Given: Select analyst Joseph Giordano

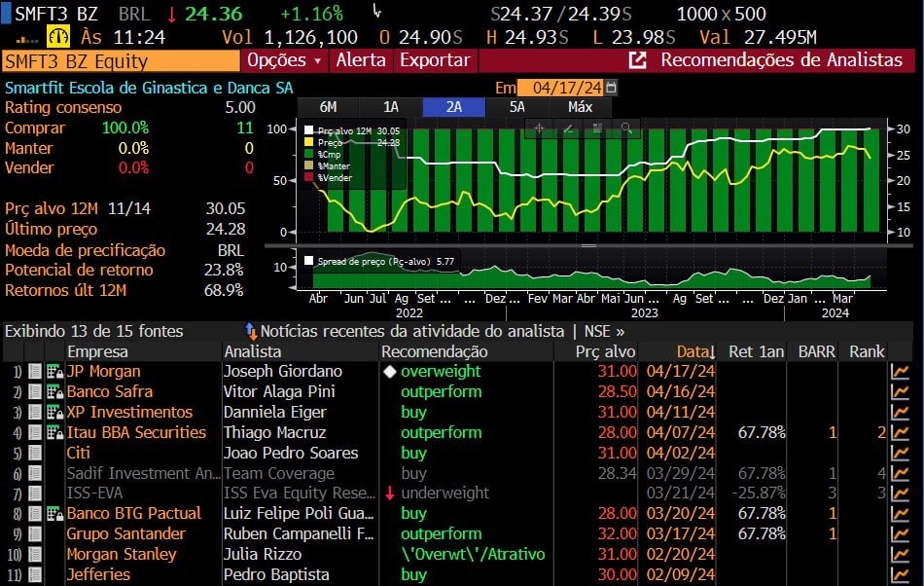Looking at the screenshot, I should 283,372.
